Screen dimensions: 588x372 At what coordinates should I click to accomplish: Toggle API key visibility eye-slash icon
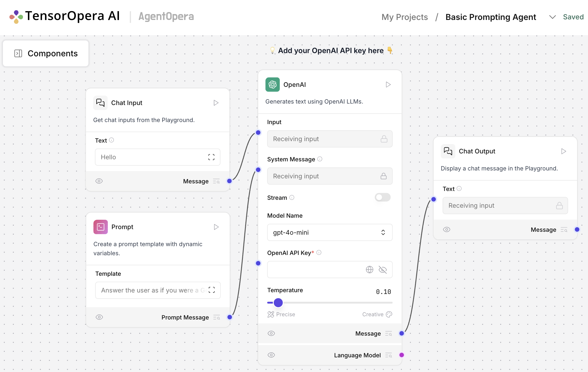point(383,270)
